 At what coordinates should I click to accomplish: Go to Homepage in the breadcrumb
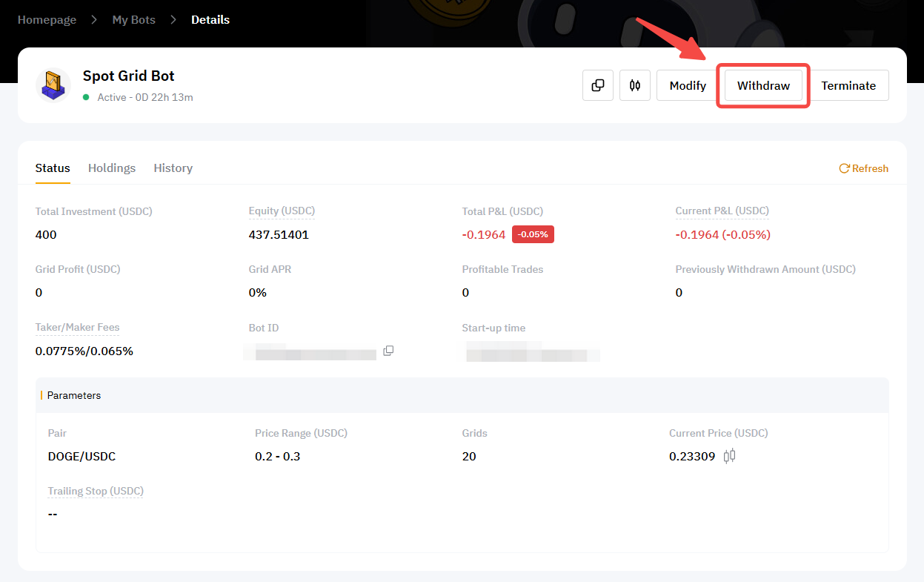pos(47,20)
